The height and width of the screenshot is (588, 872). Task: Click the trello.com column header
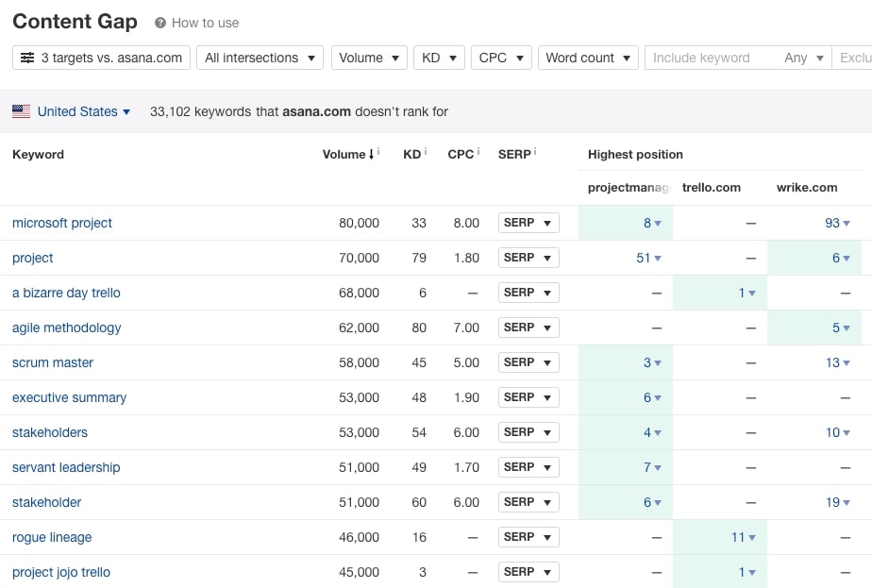click(x=712, y=188)
